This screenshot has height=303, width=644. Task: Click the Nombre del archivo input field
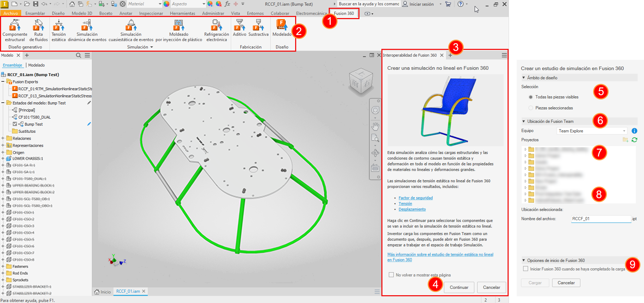pyautogui.click(x=601, y=219)
